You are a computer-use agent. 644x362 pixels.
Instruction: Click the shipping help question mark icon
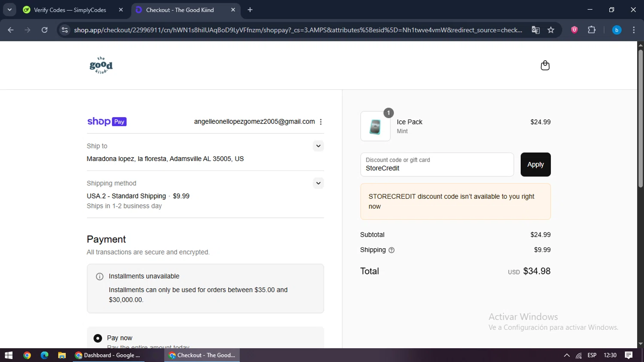(x=391, y=250)
